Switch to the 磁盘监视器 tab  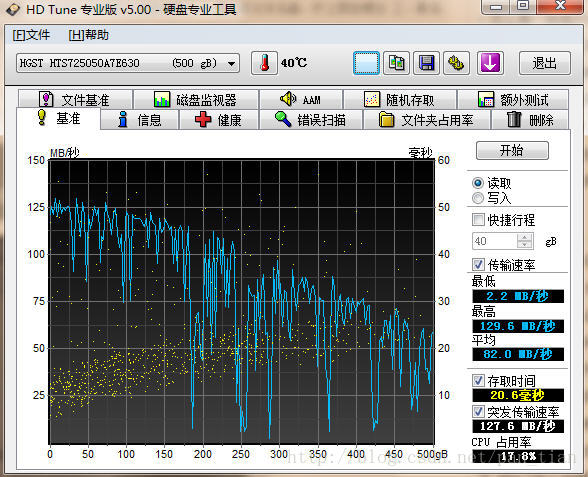click(196, 100)
